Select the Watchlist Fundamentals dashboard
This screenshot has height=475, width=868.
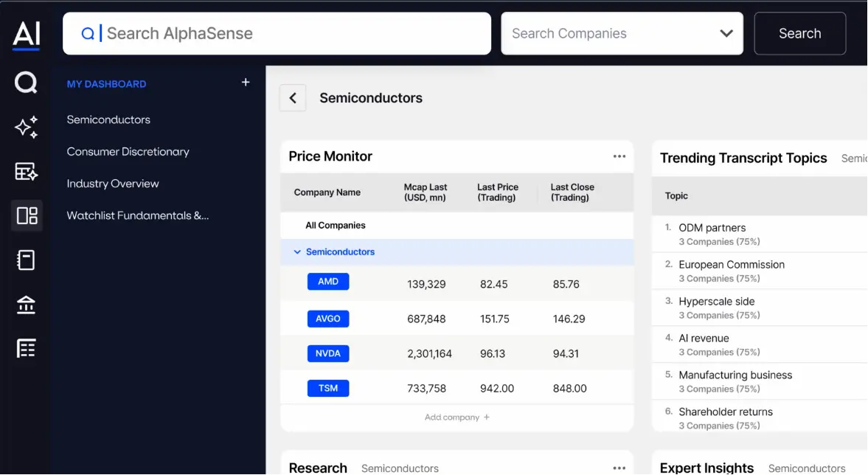137,215
